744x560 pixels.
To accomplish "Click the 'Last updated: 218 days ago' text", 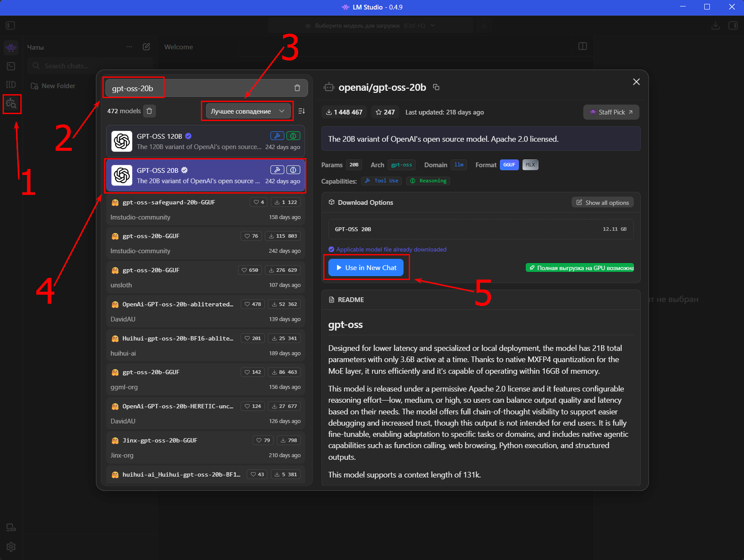I will 445,112.
